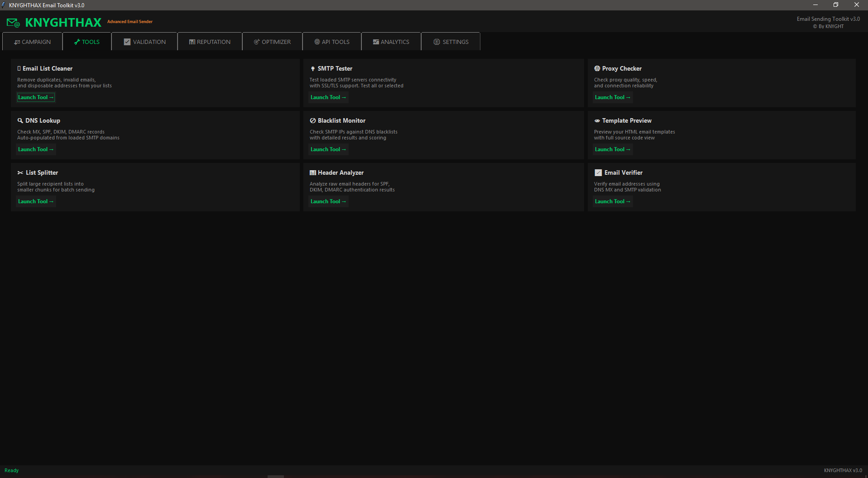Click the 'Email Verifier' heading
The width and height of the screenshot is (868, 478).
pos(623,172)
